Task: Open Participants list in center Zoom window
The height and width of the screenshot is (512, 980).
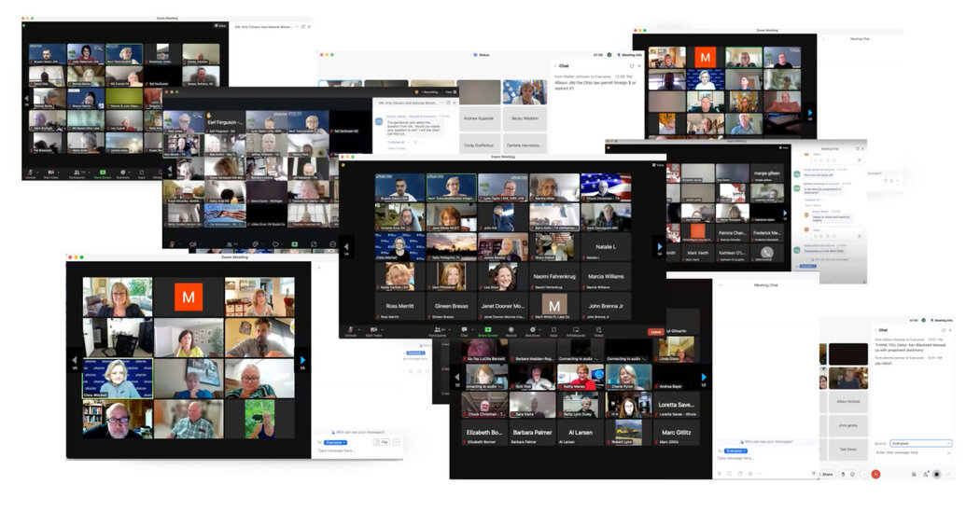Action: (438, 332)
